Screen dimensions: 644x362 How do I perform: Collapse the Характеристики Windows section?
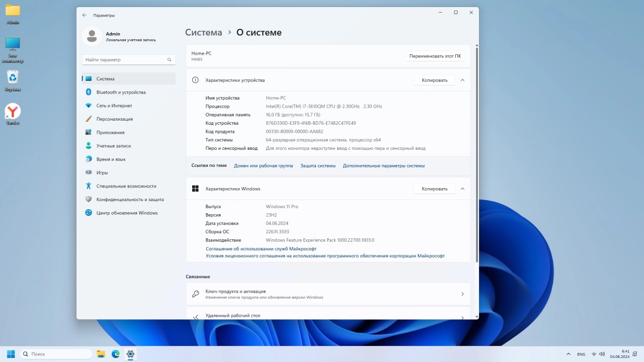pyautogui.click(x=462, y=189)
